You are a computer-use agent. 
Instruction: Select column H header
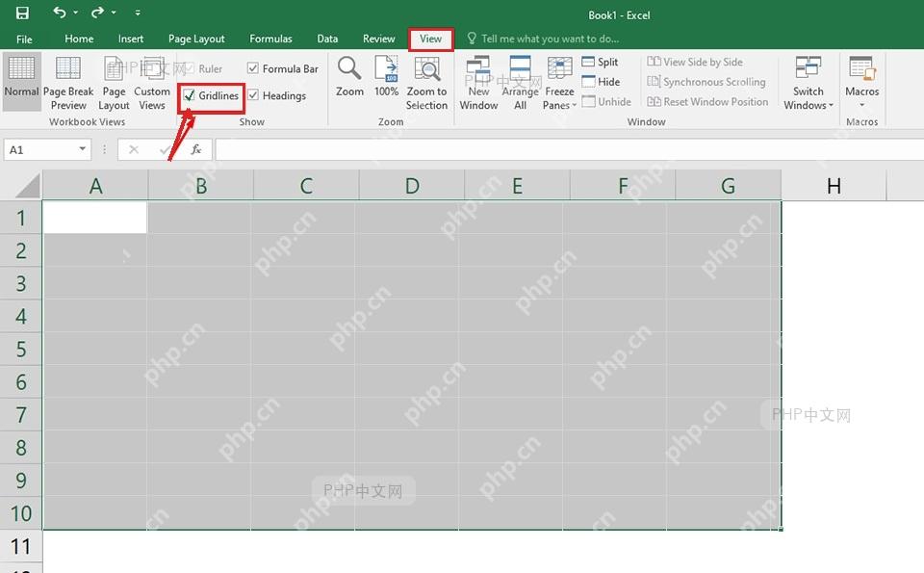point(834,186)
